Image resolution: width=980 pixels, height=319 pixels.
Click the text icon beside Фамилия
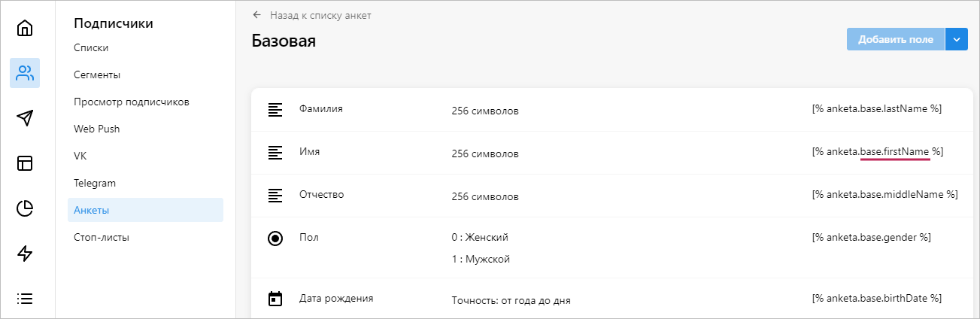275,110
